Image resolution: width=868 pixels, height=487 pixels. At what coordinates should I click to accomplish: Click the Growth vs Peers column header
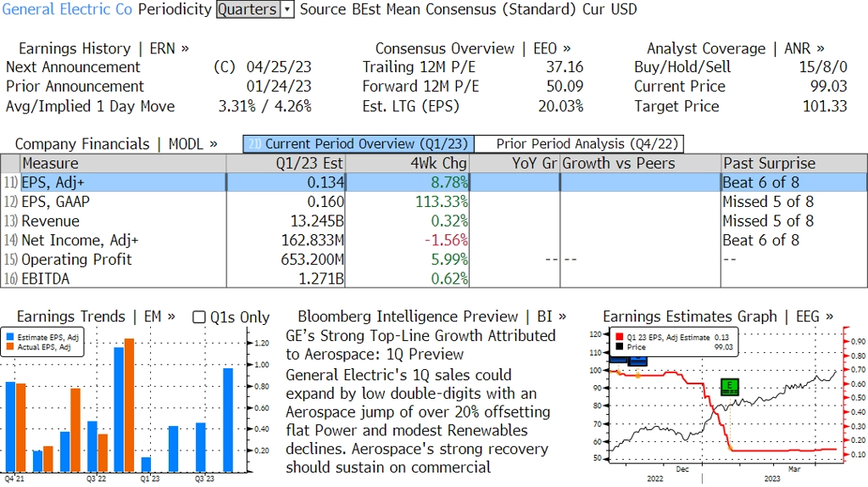click(x=640, y=164)
